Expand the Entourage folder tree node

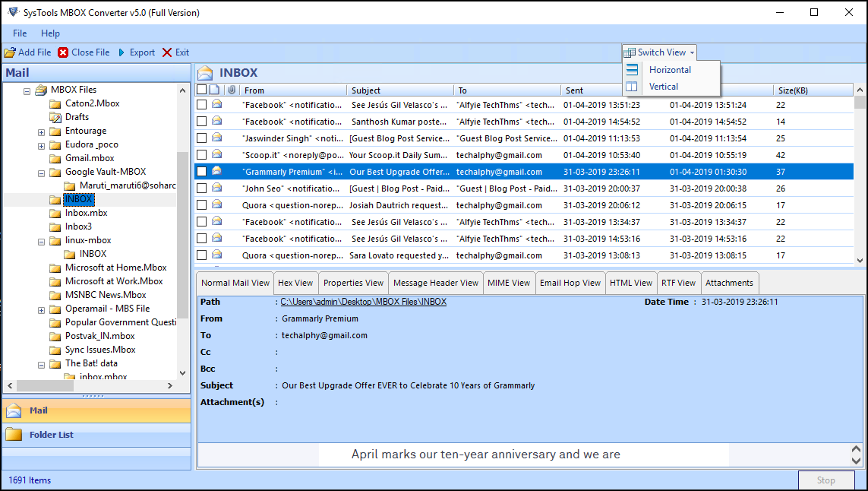(41, 131)
